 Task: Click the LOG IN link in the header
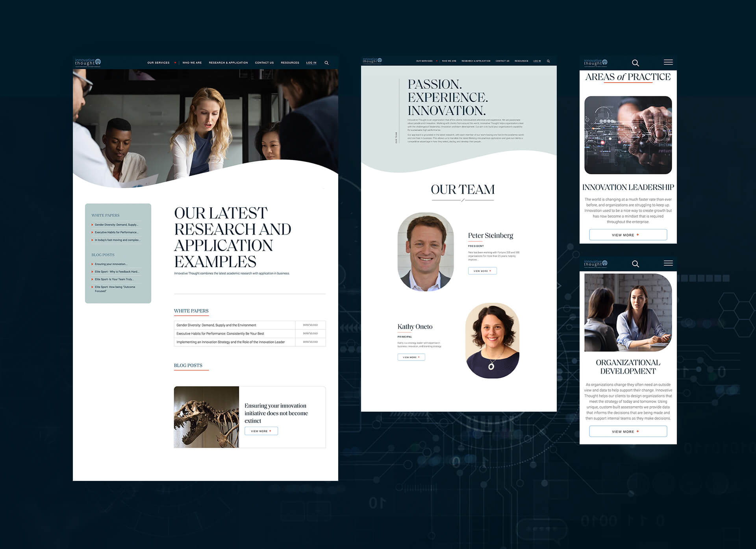(311, 63)
